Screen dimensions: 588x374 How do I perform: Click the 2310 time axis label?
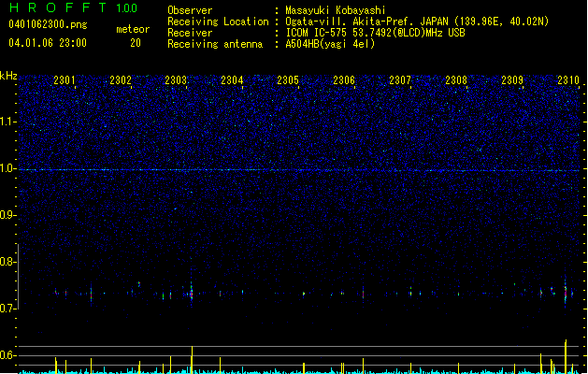pyautogui.click(x=568, y=79)
